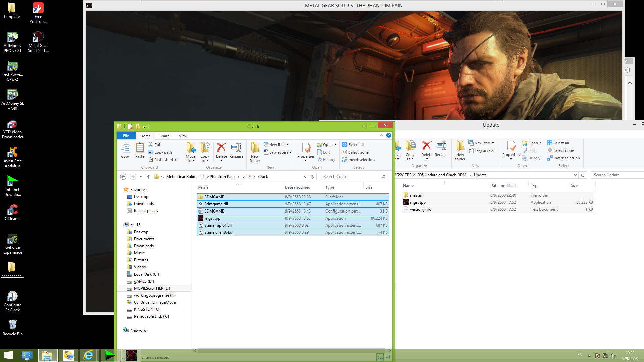Open Properties icon in Crack window ribbon
This screenshot has width=644, height=362.
[x=306, y=148]
